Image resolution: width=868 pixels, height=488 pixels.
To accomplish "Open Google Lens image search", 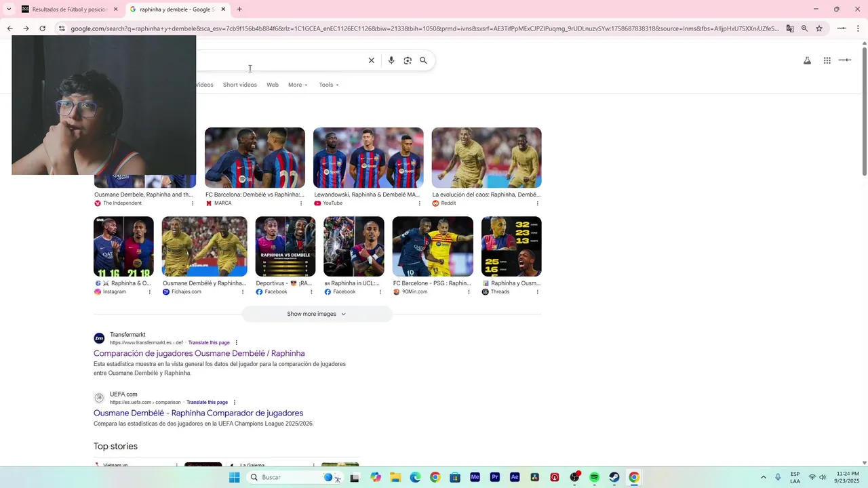I will click(x=408, y=60).
